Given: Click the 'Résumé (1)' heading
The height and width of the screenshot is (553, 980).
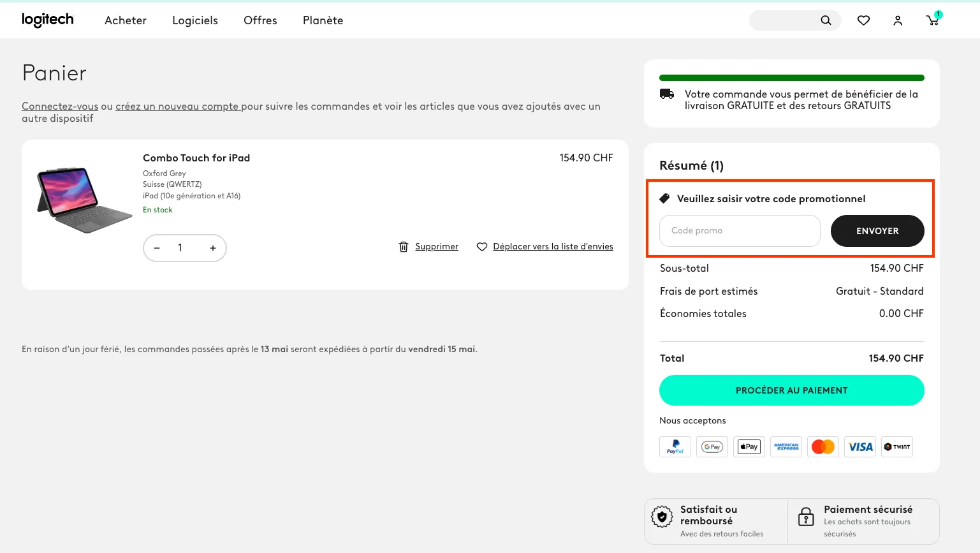Looking at the screenshot, I should point(691,166).
